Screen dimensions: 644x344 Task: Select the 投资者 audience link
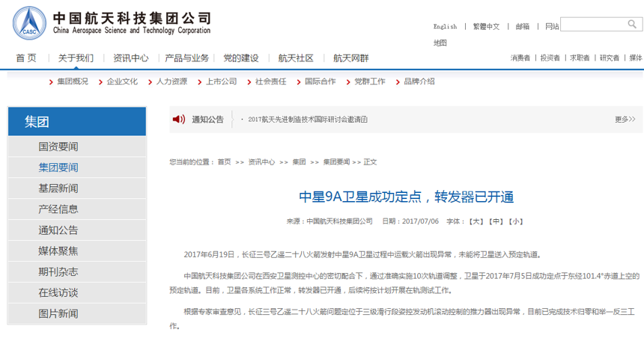pos(550,58)
